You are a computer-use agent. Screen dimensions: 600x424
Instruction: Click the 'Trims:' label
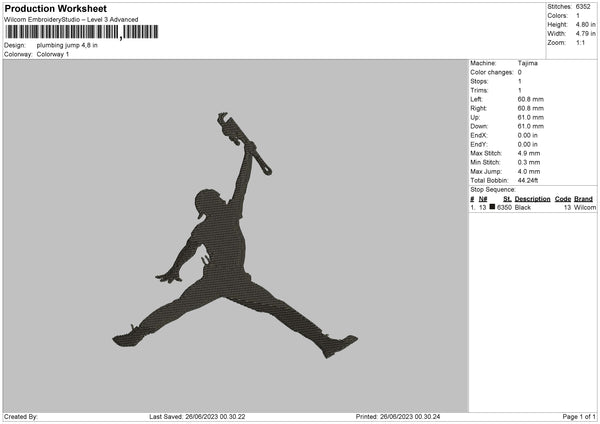[x=479, y=90]
